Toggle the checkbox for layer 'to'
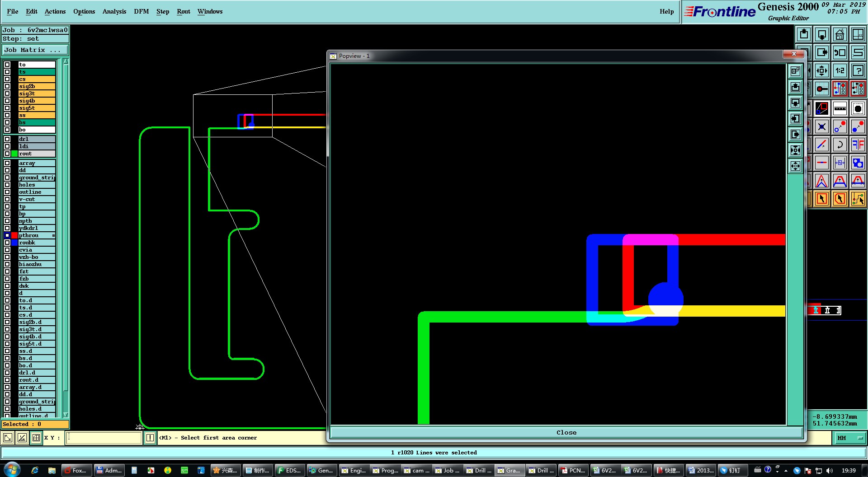868x477 pixels. click(x=7, y=65)
